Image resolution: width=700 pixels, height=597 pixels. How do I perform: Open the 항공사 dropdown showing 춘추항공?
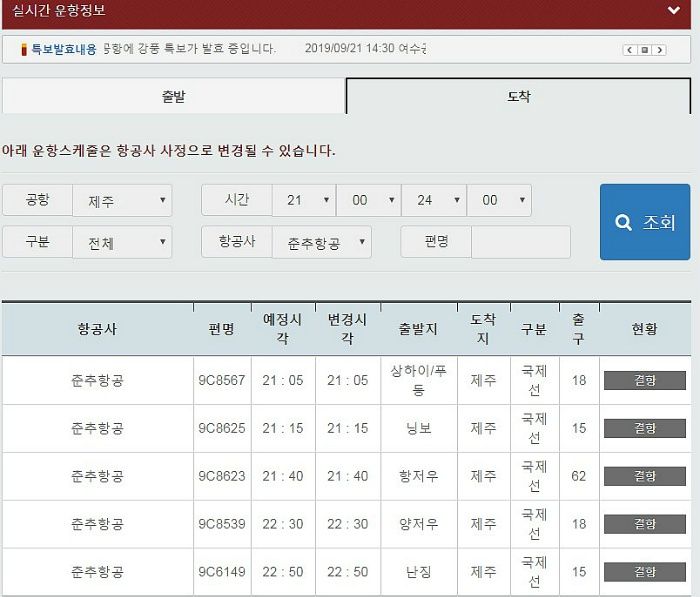tap(322, 242)
